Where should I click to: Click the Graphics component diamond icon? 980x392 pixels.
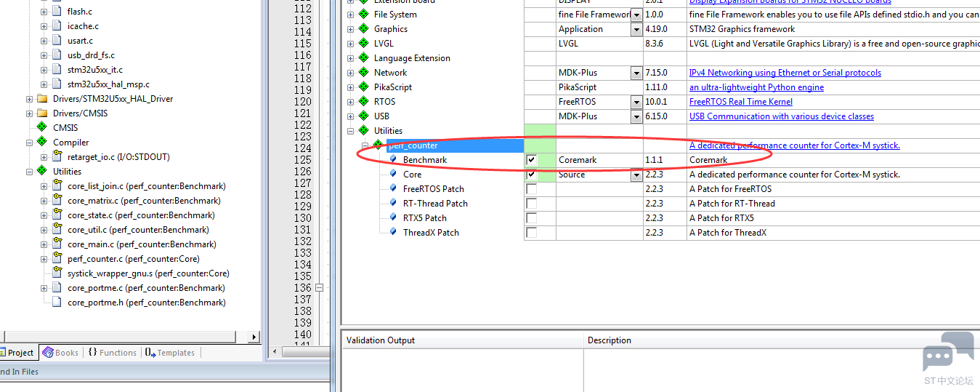point(363,29)
